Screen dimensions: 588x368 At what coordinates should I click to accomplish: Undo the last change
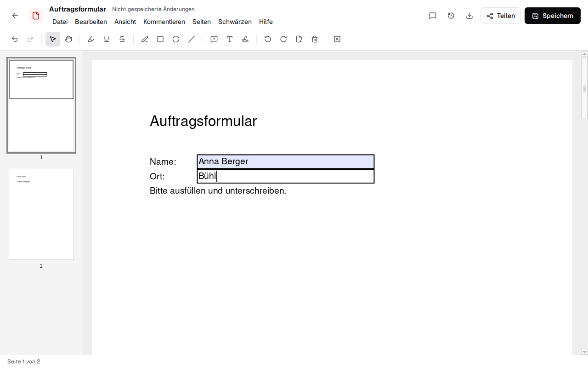(x=15, y=39)
